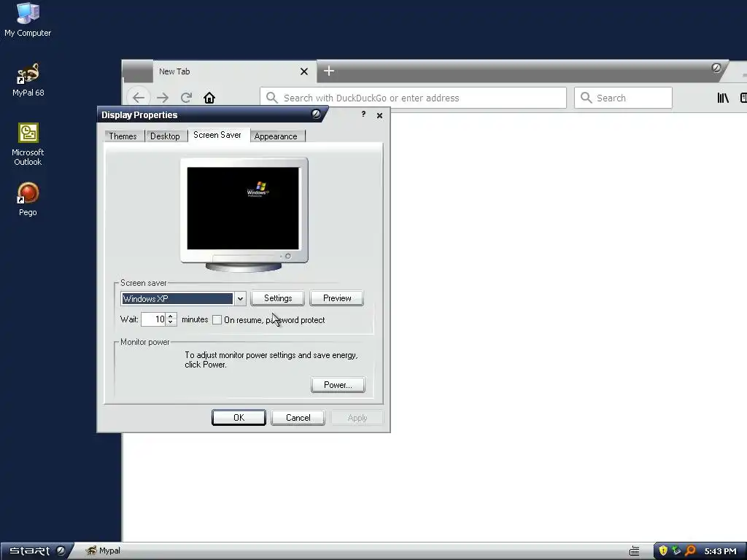The width and height of the screenshot is (747, 560).
Task: Click the Wait minutes input field
Action: click(x=153, y=319)
